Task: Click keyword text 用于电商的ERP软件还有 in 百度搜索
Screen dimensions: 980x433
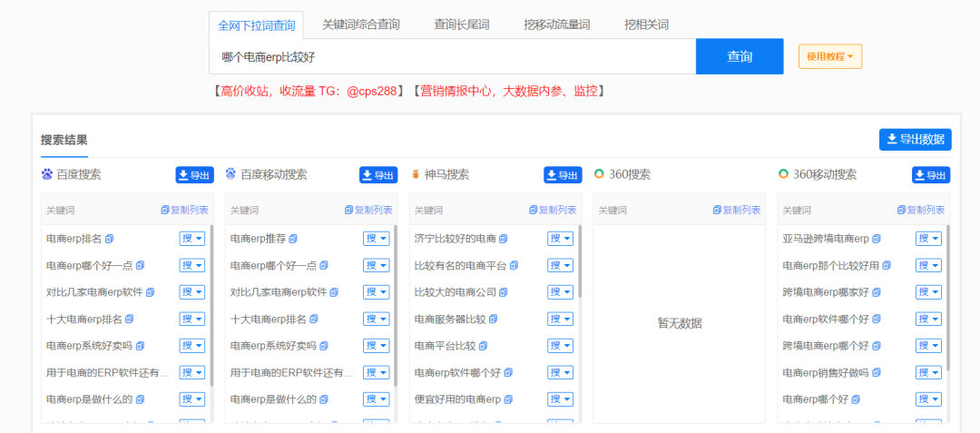Action: (x=107, y=372)
